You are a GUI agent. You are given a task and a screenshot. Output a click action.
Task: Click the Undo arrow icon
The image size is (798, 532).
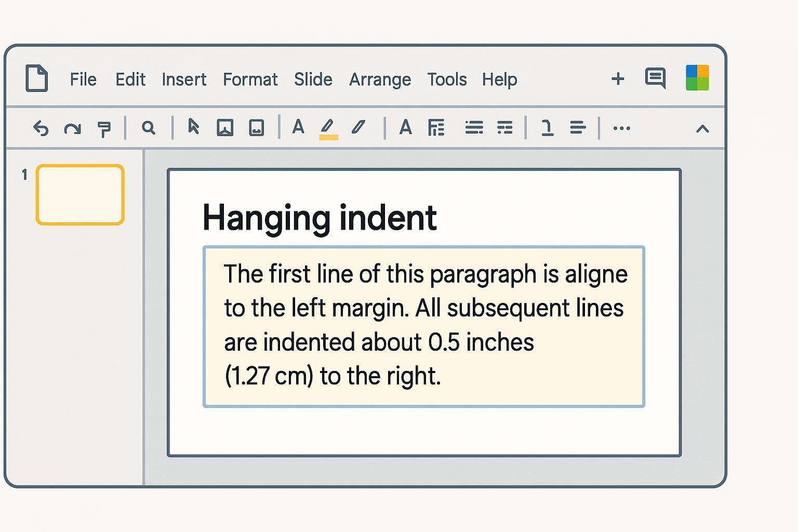[41, 128]
